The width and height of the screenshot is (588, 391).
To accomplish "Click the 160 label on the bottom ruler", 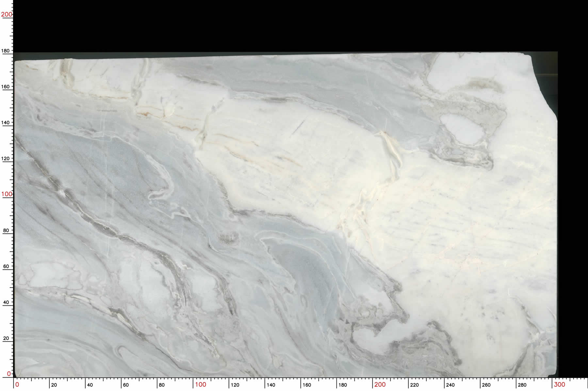I will click(307, 385).
